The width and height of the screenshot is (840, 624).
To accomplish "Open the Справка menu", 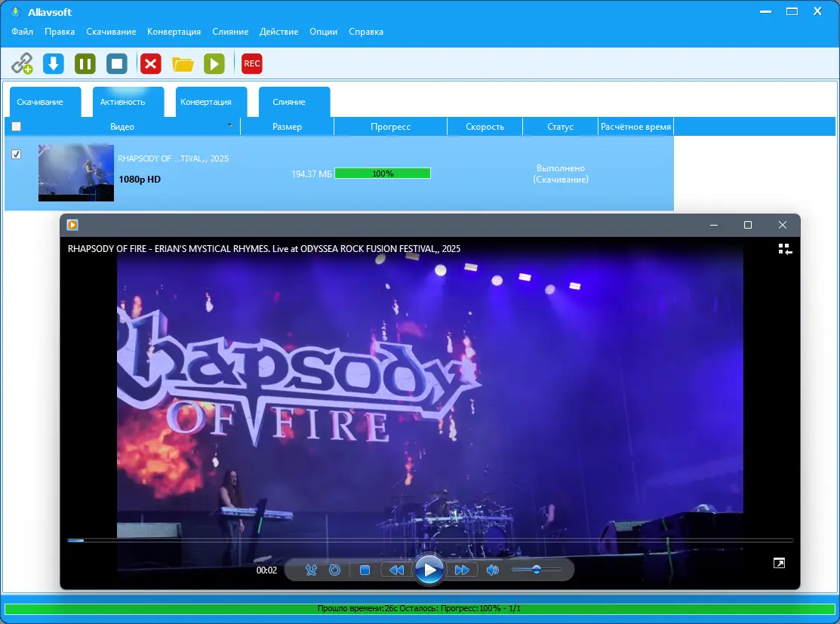I will [366, 32].
